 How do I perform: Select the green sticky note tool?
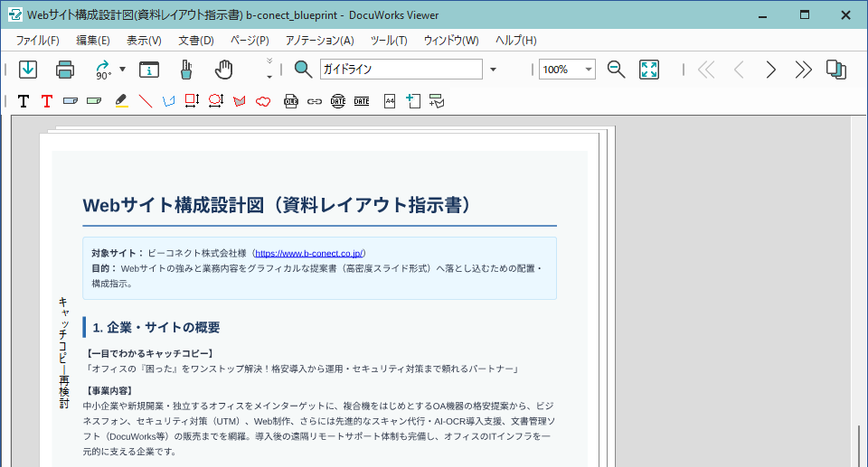point(94,101)
